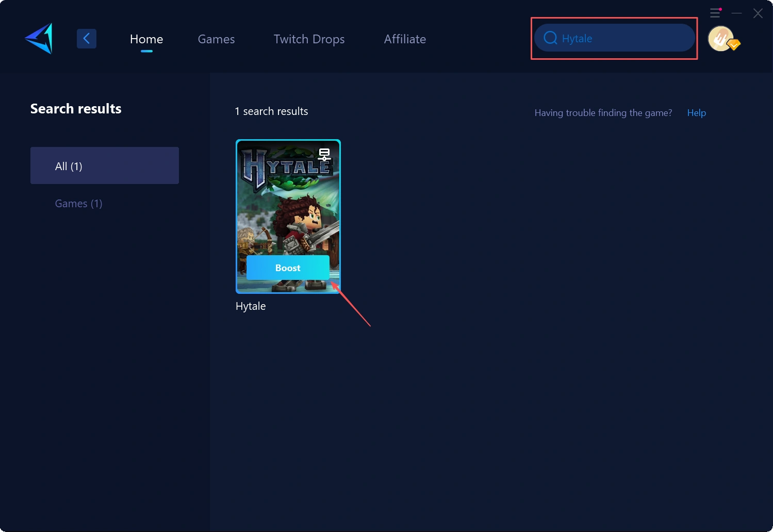Select the Games (1) filter option
The width and height of the screenshot is (773, 532).
pyautogui.click(x=78, y=203)
